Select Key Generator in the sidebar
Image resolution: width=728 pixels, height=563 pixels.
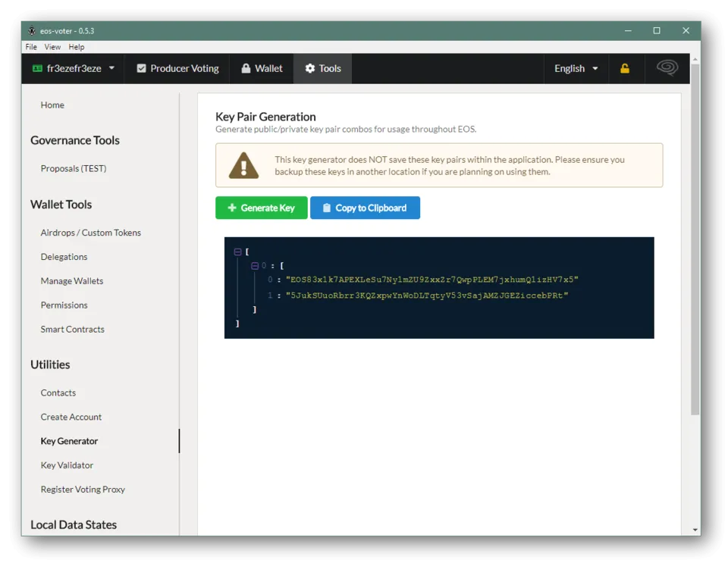click(x=69, y=441)
